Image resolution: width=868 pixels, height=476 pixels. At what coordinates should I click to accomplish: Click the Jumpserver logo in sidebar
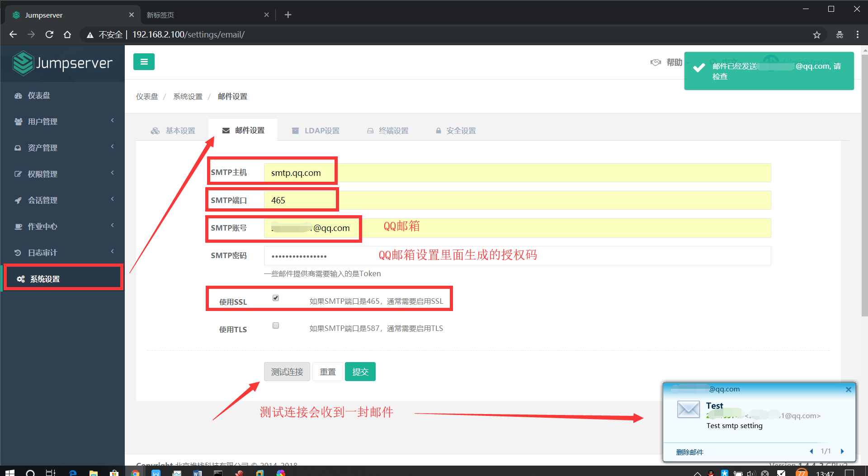coord(62,63)
